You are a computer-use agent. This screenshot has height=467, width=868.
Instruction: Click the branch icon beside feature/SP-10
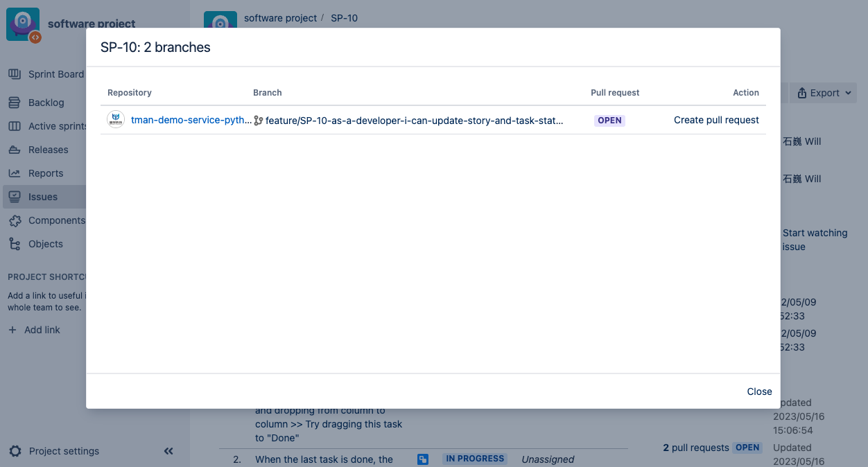pos(258,121)
